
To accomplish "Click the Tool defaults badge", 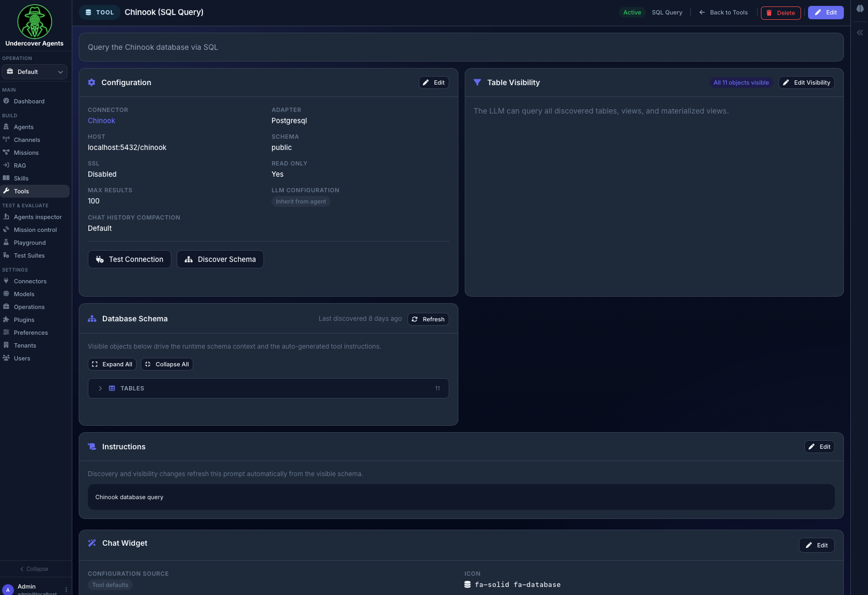I will point(110,585).
